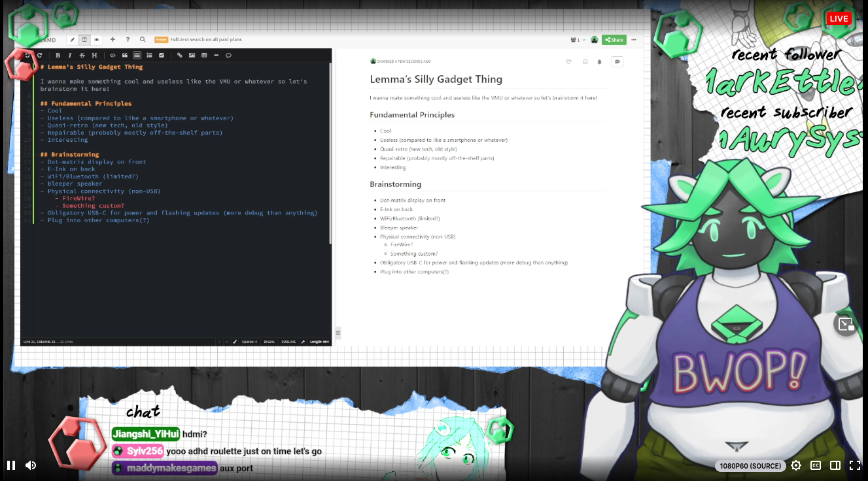Click the splitter handle between editor and preview
This screenshot has height=481, width=868.
(338, 333)
